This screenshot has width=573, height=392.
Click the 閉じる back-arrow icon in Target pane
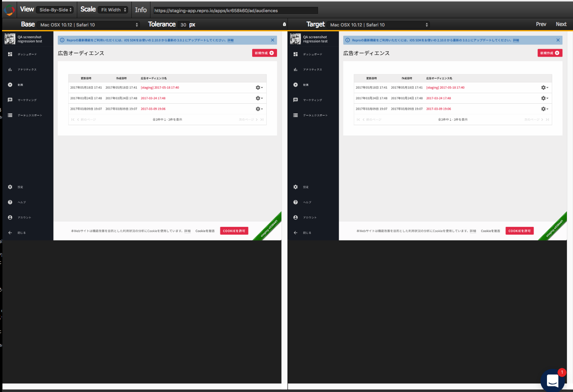coord(296,233)
